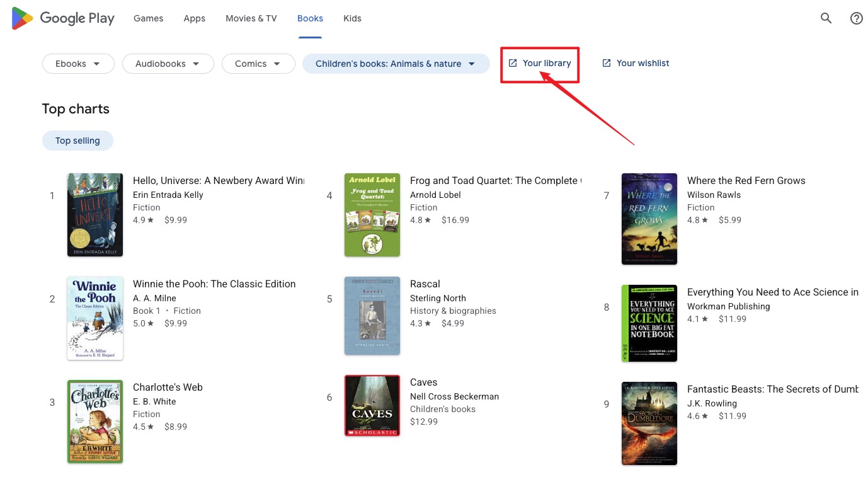Open the Winnie the Pooh book cover

[95, 318]
